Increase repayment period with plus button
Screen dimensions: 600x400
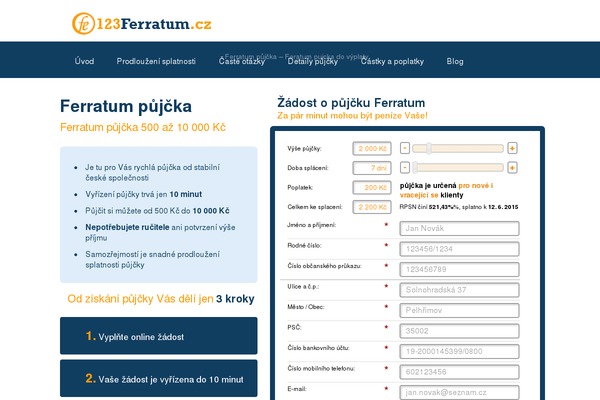512,168
